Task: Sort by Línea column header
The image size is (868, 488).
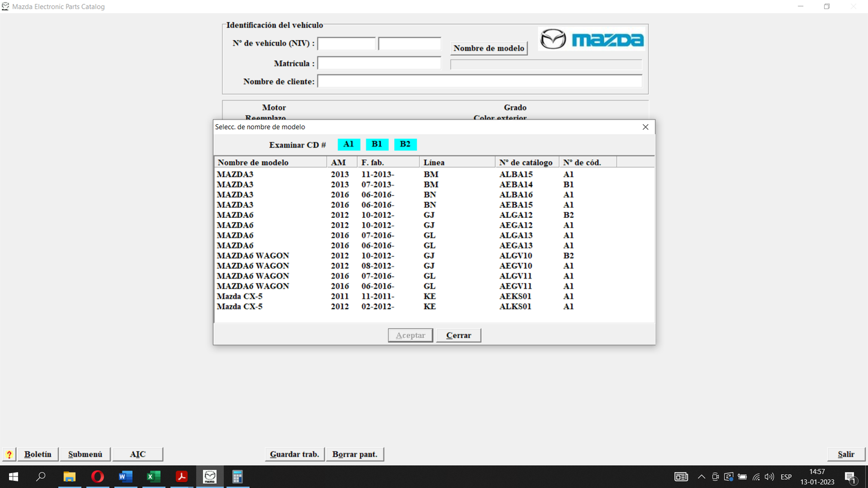Action: point(457,163)
